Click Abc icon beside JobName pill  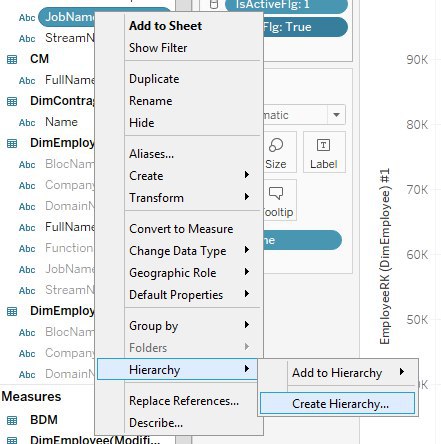pos(27,18)
